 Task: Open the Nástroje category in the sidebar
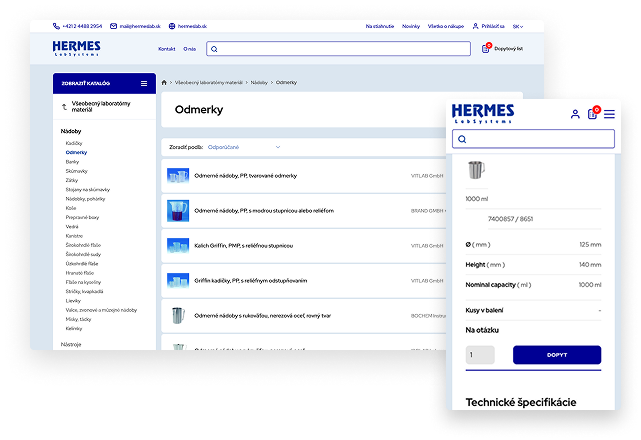click(x=71, y=345)
